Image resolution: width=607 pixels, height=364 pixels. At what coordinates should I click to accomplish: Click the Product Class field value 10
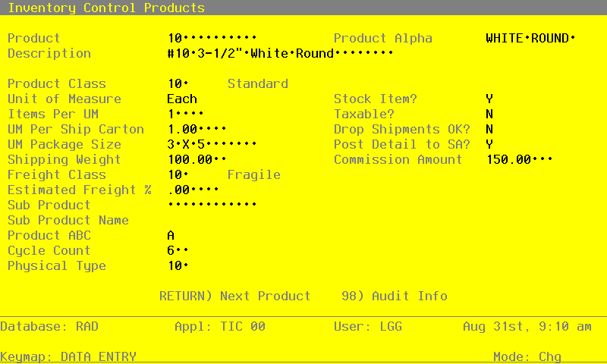[178, 83]
